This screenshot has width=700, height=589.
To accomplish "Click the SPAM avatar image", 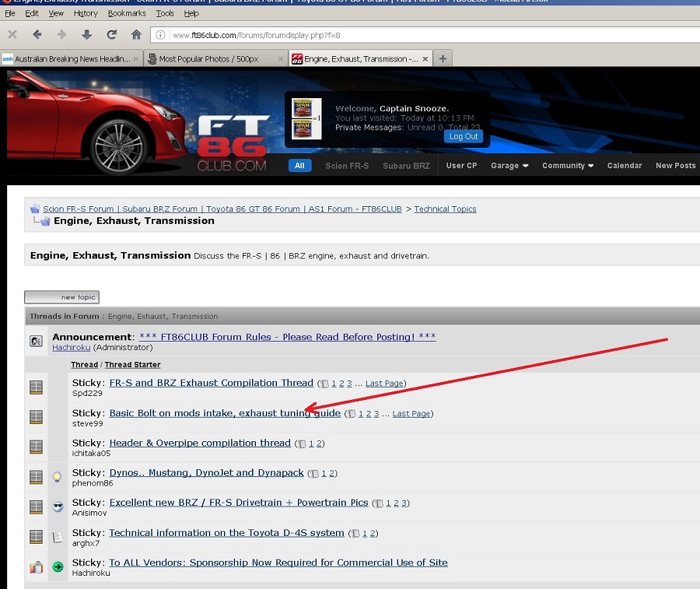I will pos(301,118).
